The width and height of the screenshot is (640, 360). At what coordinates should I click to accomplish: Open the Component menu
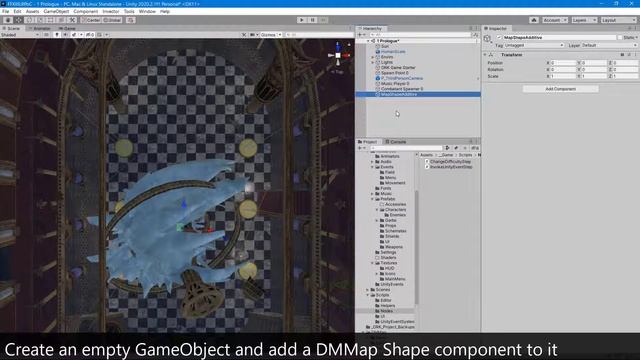point(86,11)
